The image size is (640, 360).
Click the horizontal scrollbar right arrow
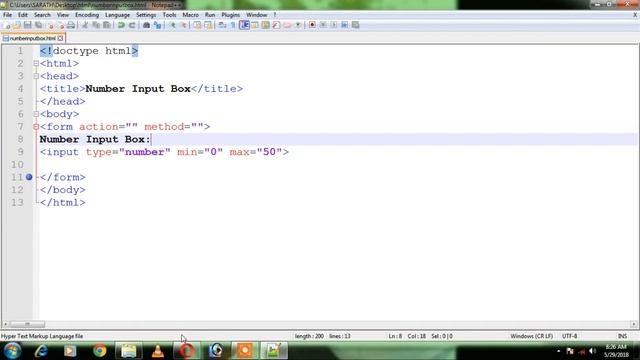[x=633, y=324]
